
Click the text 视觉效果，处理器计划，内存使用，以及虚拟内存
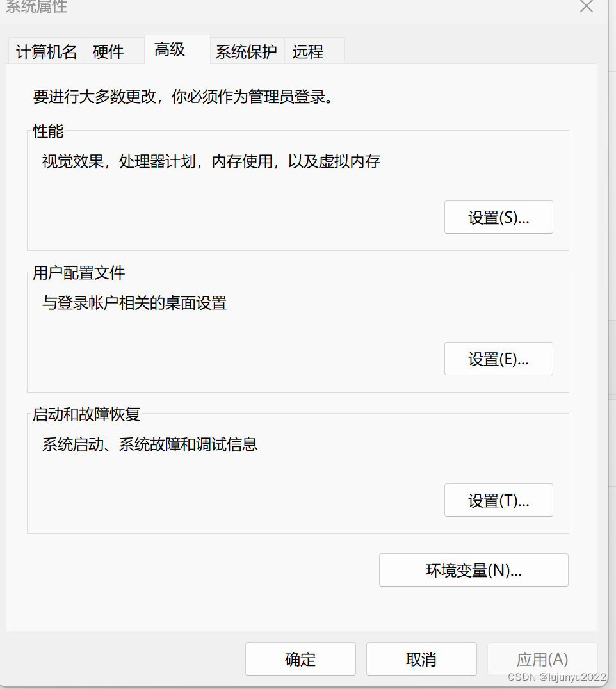[211, 161]
